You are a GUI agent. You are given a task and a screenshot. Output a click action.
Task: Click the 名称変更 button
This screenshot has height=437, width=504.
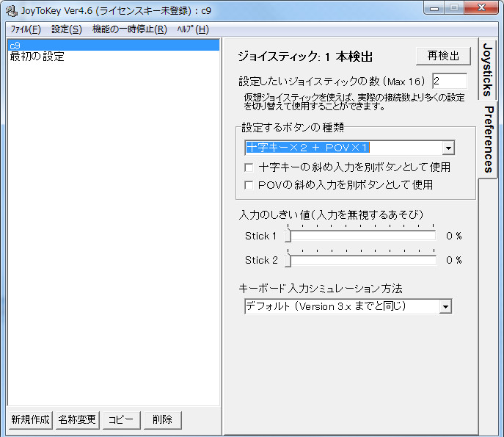[x=78, y=419]
